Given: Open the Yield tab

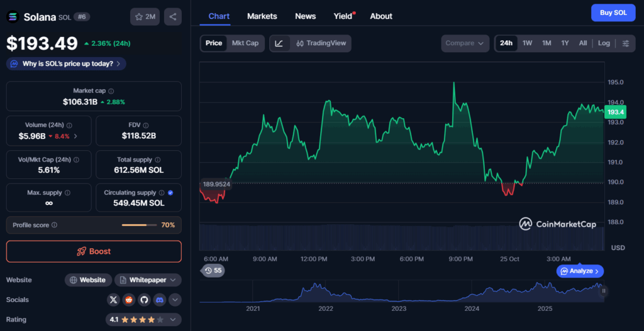Looking at the screenshot, I should click(343, 16).
